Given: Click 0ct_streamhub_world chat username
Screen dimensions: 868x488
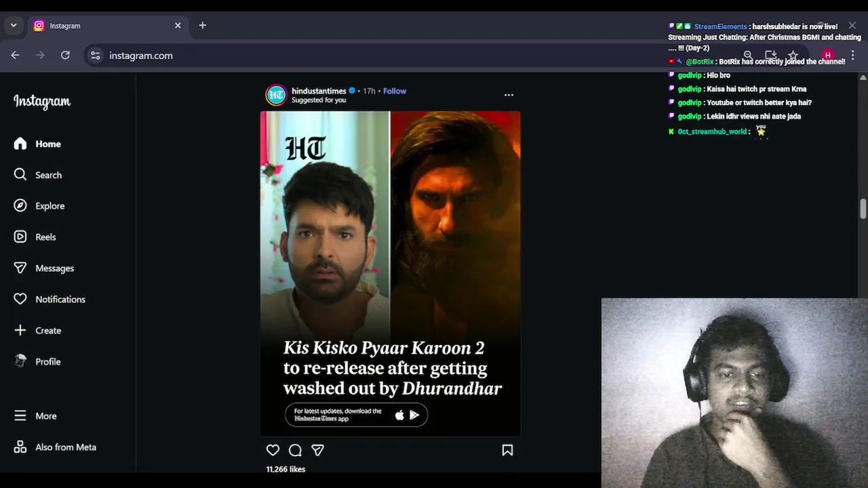Looking at the screenshot, I should pyautogui.click(x=712, y=131).
